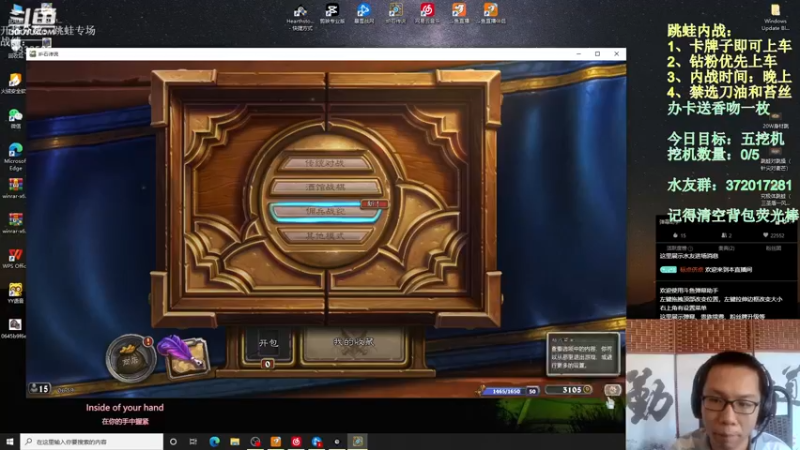Open the WPS Office desktop icon
This screenshot has height=450, width=800.
click(x=14, y=258)
